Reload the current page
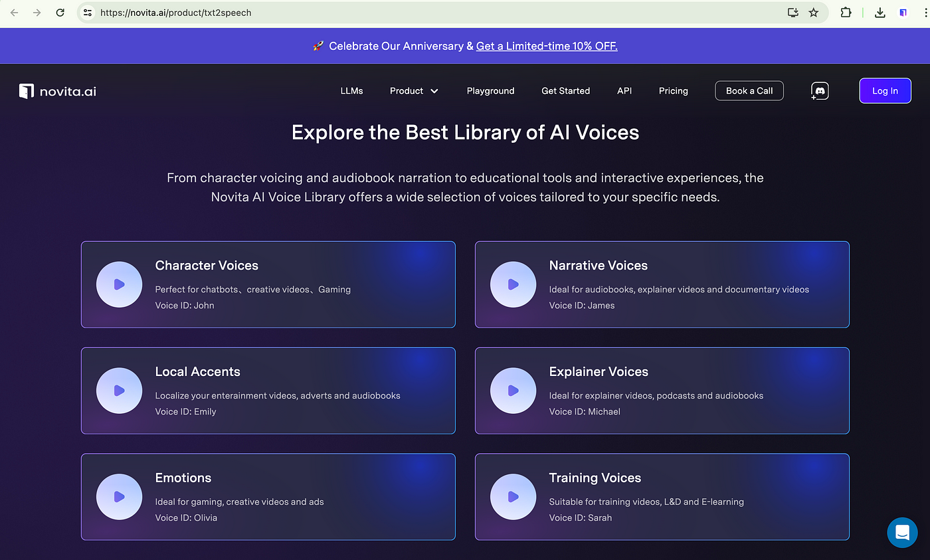This screenshot has width=930, height=560. tap(60, 13)
